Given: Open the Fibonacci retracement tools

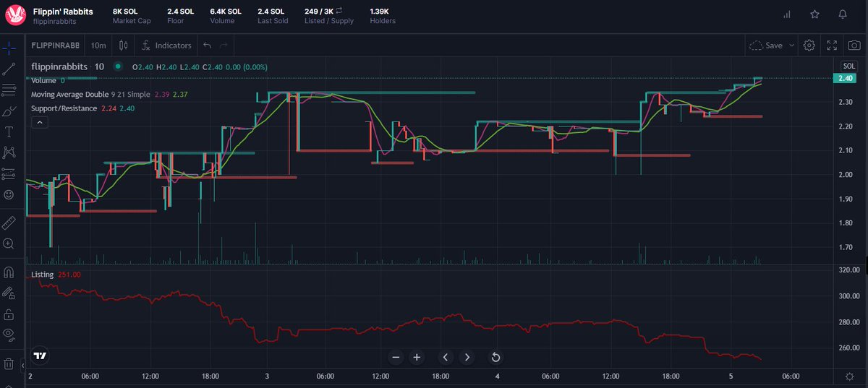Looking at the screenshot, I should [x=9, y=90].
